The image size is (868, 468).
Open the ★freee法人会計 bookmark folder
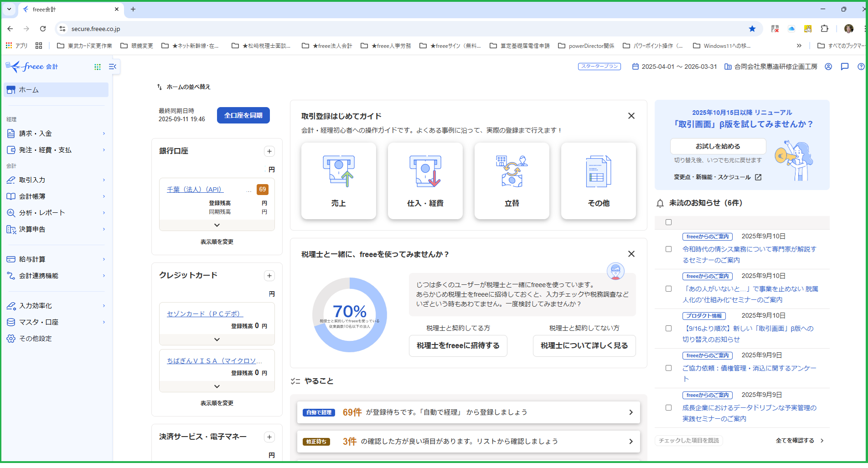[x=326, y=46]
